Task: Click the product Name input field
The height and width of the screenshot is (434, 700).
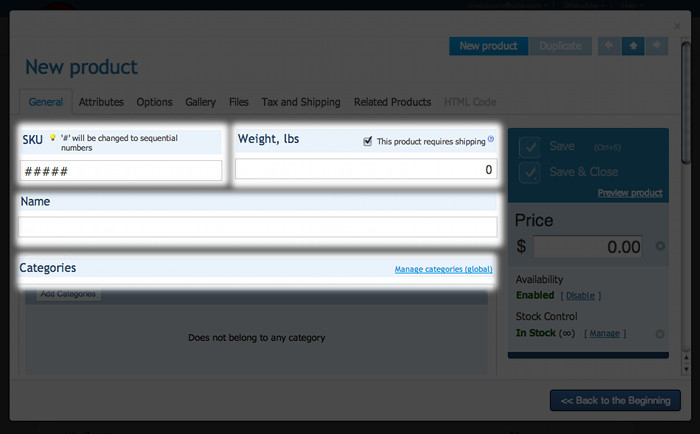Action: point(258,227)
